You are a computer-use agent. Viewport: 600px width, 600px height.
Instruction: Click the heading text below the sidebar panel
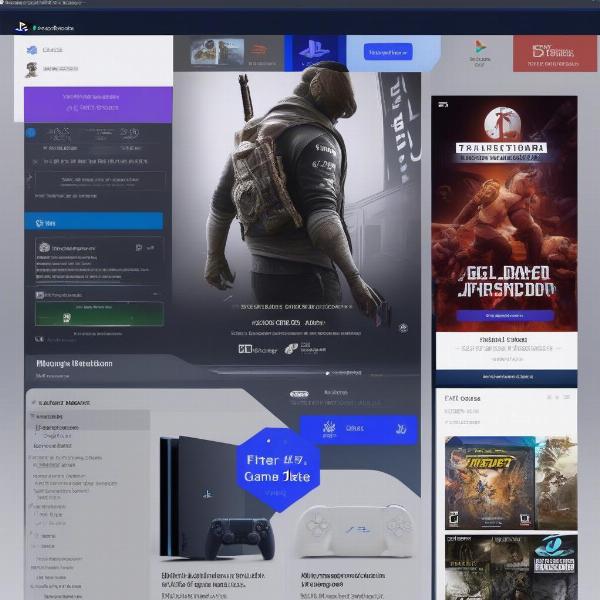click(74, 364)
